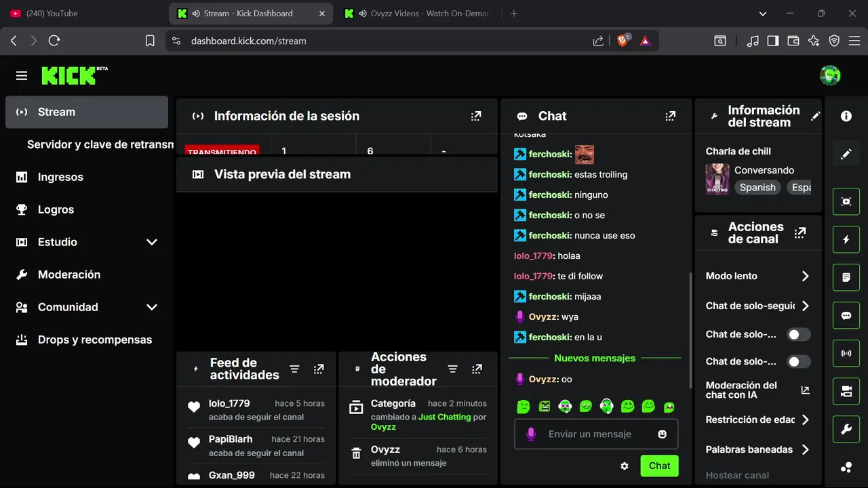
Task: Toggle the note-page widget icon in toolbar
Action: [x=846, y=277]
